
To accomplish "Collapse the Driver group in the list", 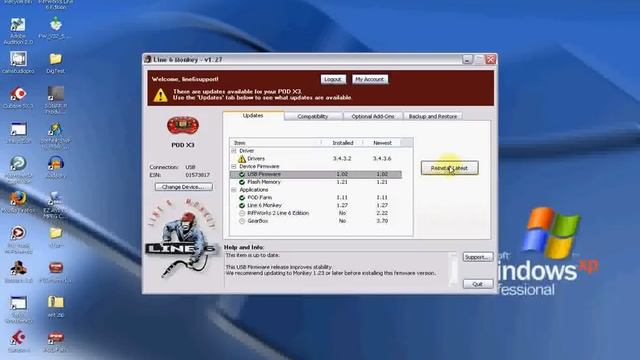I will point(234,151).
